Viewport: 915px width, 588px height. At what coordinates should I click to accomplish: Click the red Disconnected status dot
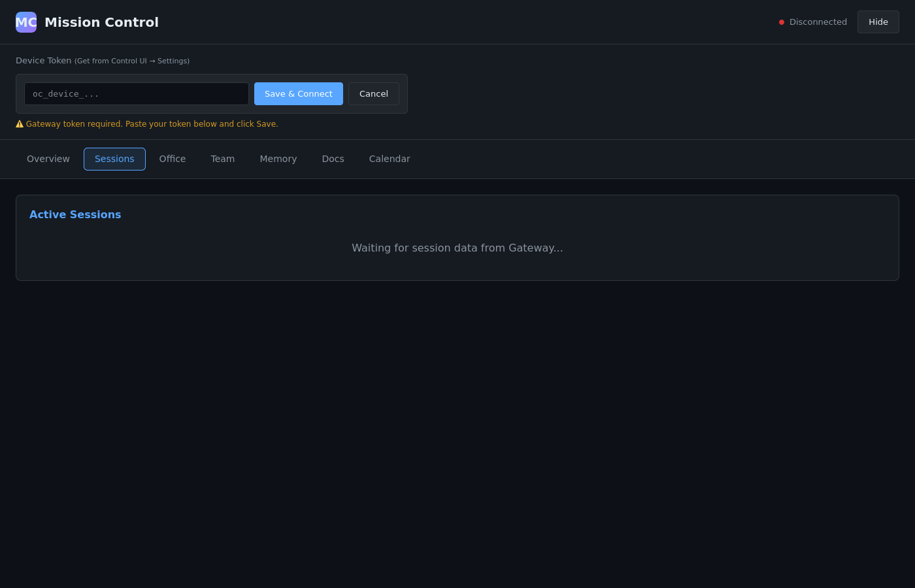tap(782, 22)
